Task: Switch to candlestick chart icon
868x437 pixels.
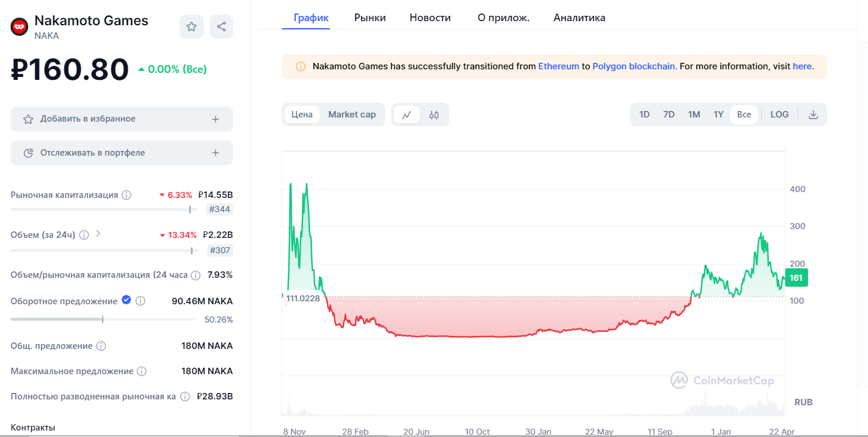Action: [x=434, y=115]
